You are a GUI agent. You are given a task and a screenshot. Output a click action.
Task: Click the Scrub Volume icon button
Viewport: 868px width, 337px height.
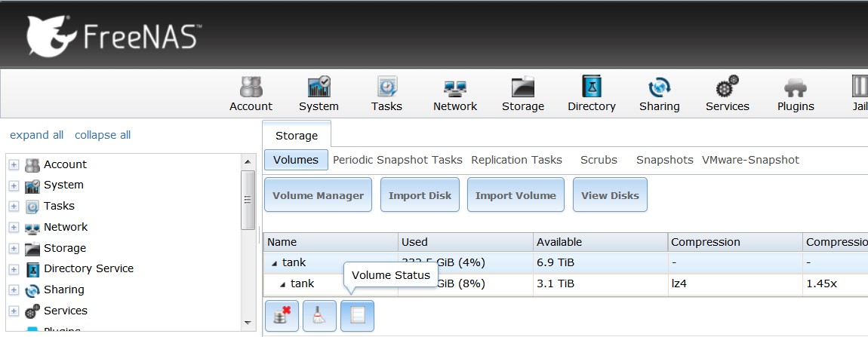(319, 316)
